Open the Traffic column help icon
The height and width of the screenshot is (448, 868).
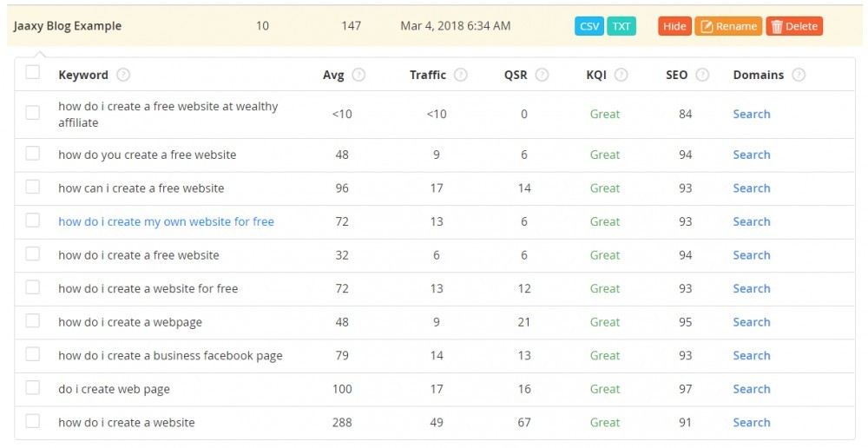click(461, 75)
